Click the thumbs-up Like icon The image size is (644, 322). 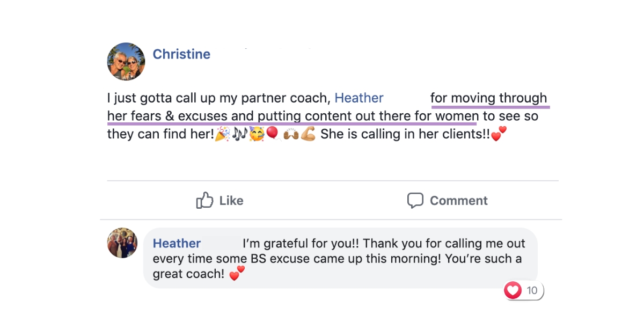coord(205,201)
